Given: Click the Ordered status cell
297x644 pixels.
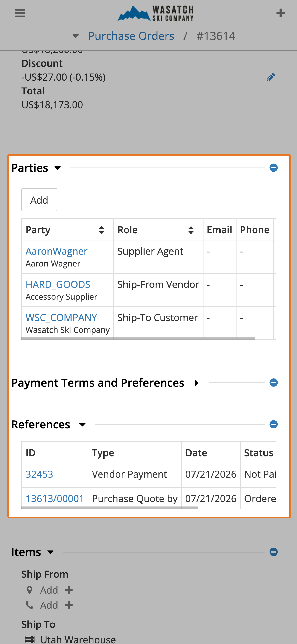Looking at the screenshot, I should [x=258, y=498].
